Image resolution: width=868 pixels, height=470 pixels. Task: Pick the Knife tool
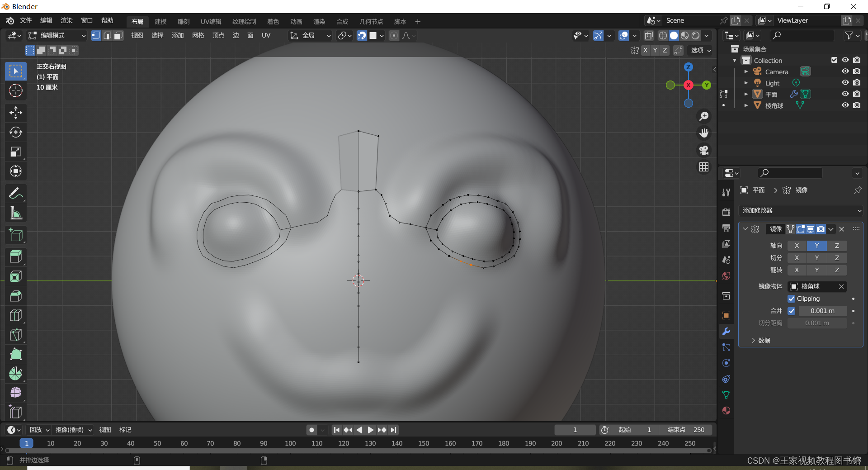pos(16,335)
